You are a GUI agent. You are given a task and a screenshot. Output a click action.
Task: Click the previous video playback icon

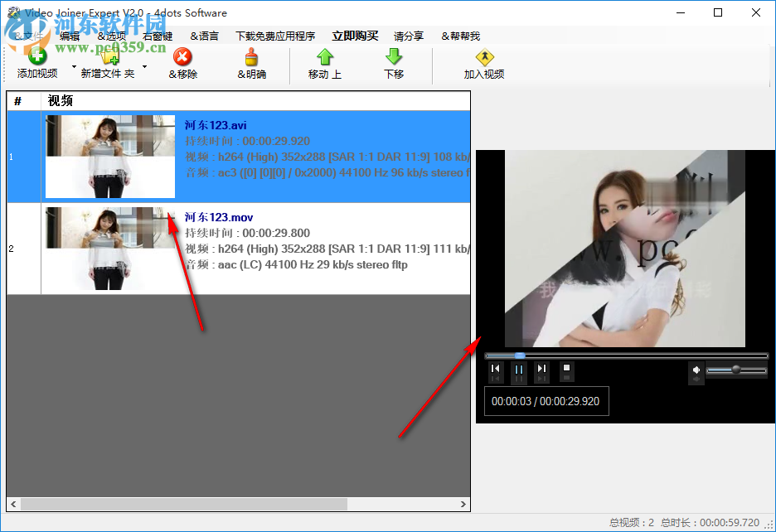[495, 369]
